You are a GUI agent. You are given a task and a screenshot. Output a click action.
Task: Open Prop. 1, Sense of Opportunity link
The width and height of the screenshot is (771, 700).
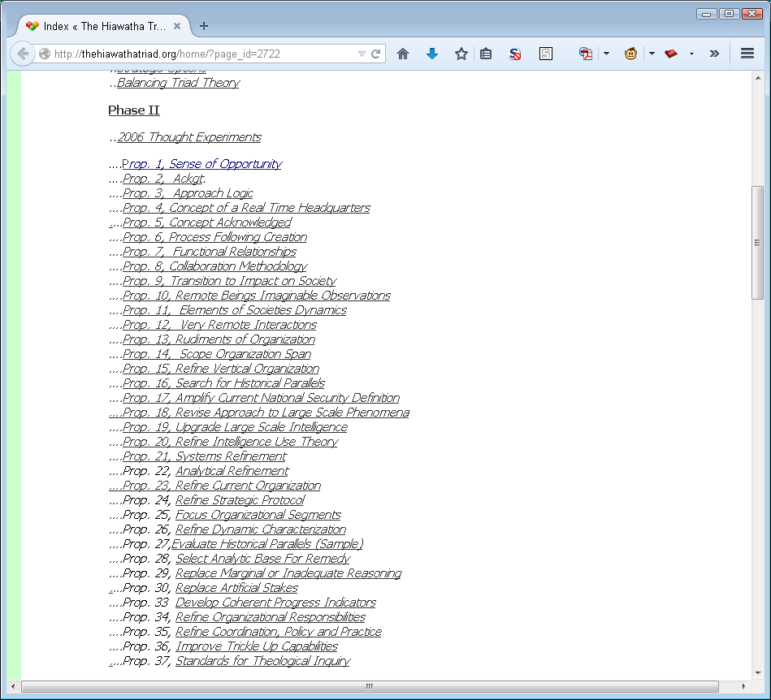[x=202, y=164]
